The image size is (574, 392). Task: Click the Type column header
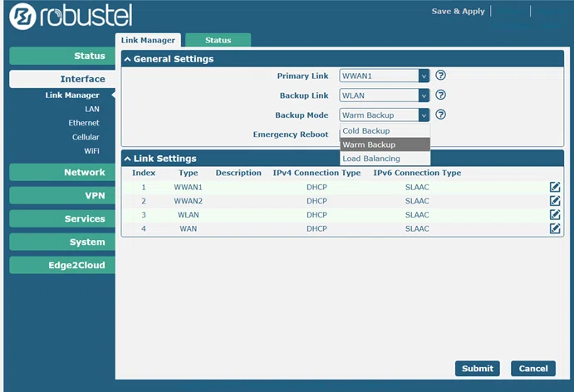[x=189, y=173]
